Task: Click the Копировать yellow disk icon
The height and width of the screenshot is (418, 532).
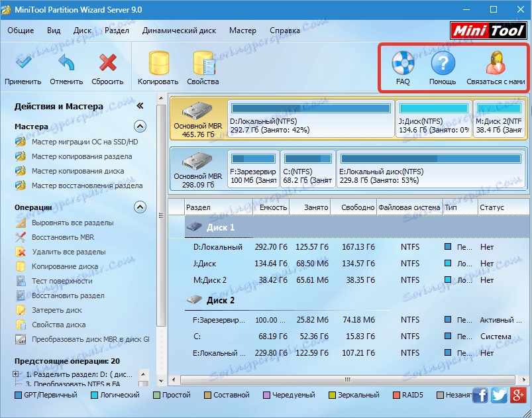Action: (158, 63)
